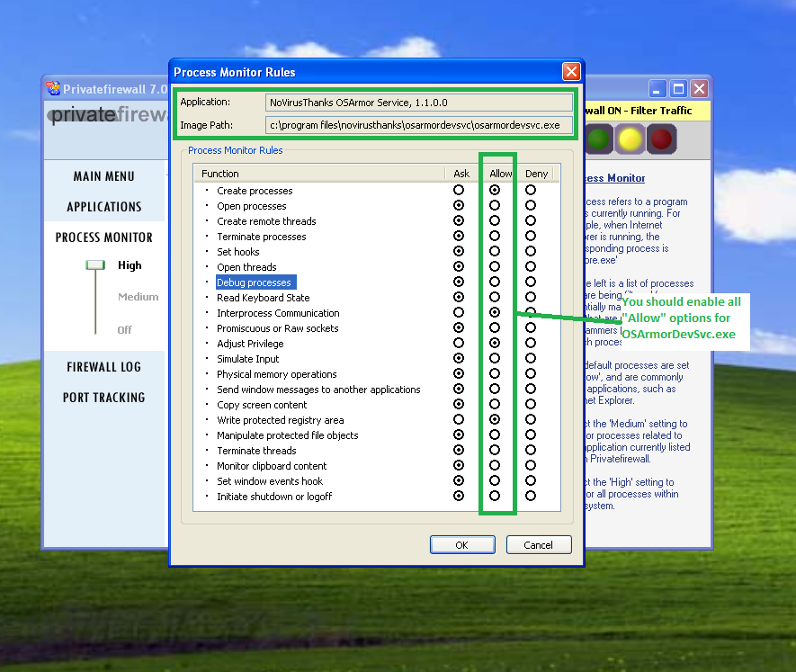Allow Set window events hook
The image size is (796, 672).
coord(495,480)
